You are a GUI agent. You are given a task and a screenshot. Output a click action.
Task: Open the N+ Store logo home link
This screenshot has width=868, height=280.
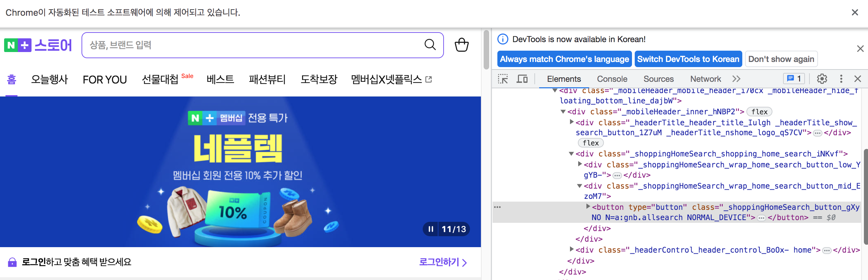(38, 45)
